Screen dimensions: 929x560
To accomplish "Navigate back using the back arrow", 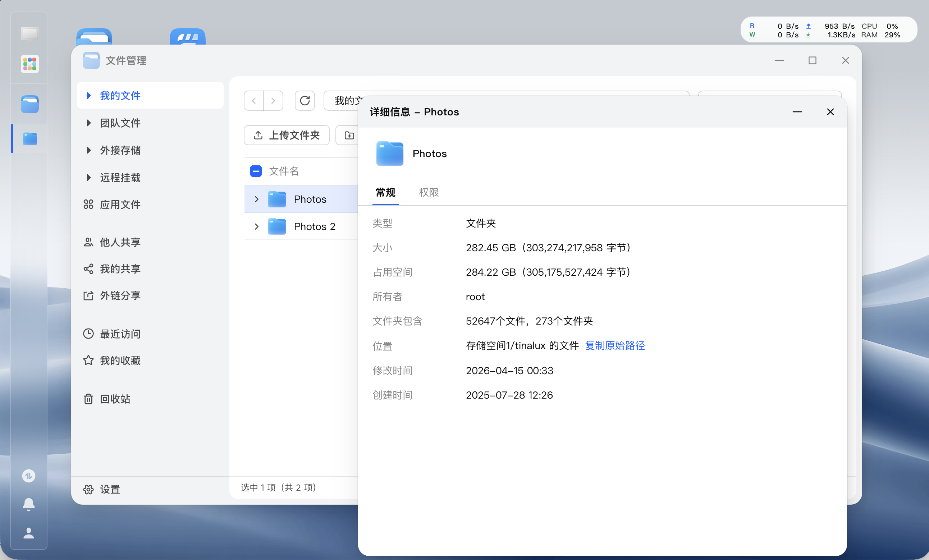I will 254,101.
